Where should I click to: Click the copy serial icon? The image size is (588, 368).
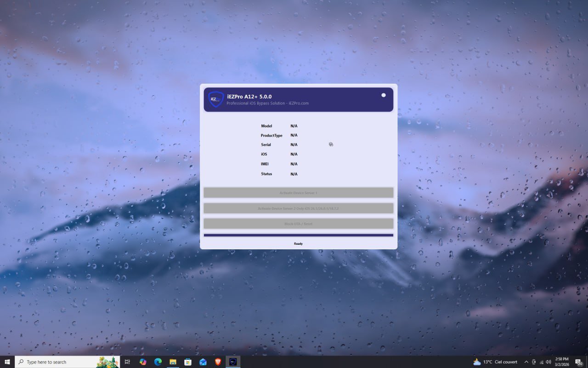click(x=331, y=144)
